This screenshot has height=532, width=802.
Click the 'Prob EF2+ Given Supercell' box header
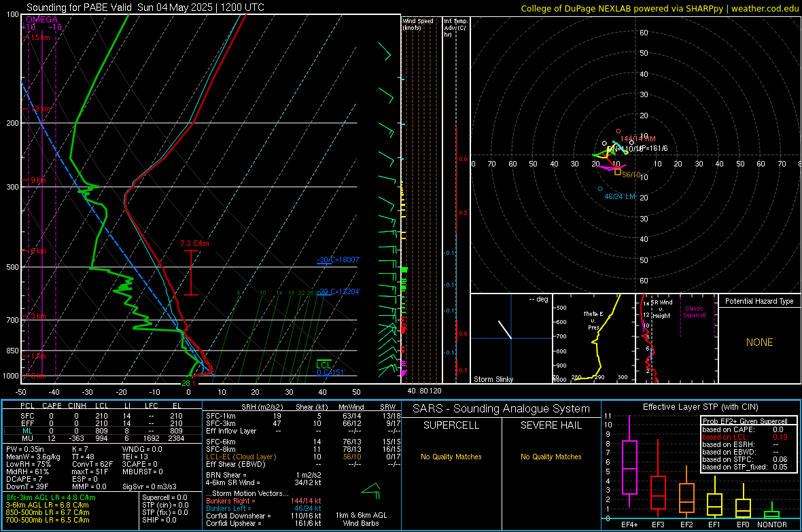click(745, 421)
